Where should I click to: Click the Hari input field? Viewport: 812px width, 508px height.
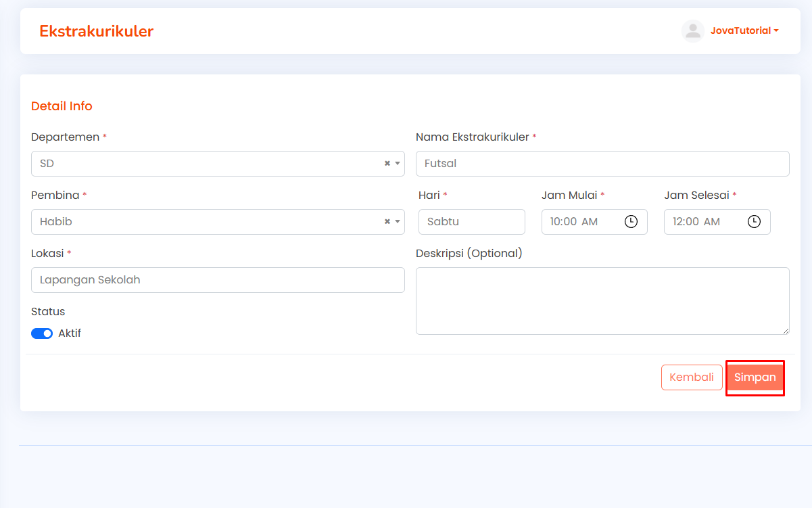click(472, 222)
